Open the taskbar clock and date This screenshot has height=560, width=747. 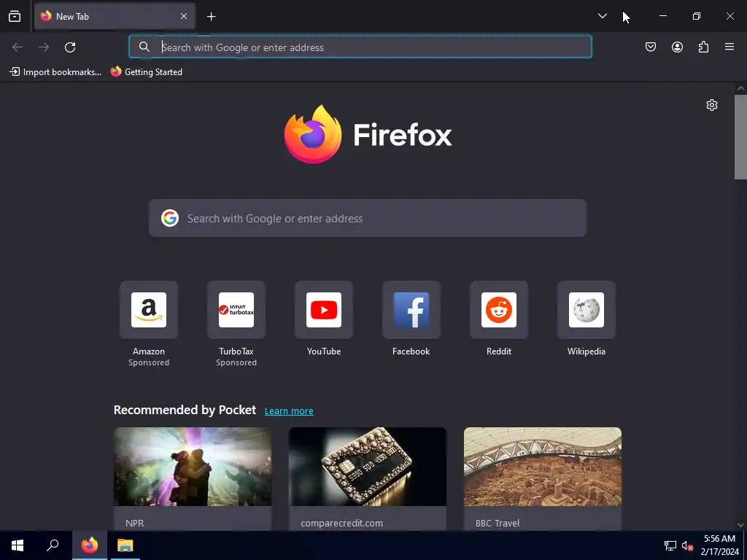tap(719, 545)
